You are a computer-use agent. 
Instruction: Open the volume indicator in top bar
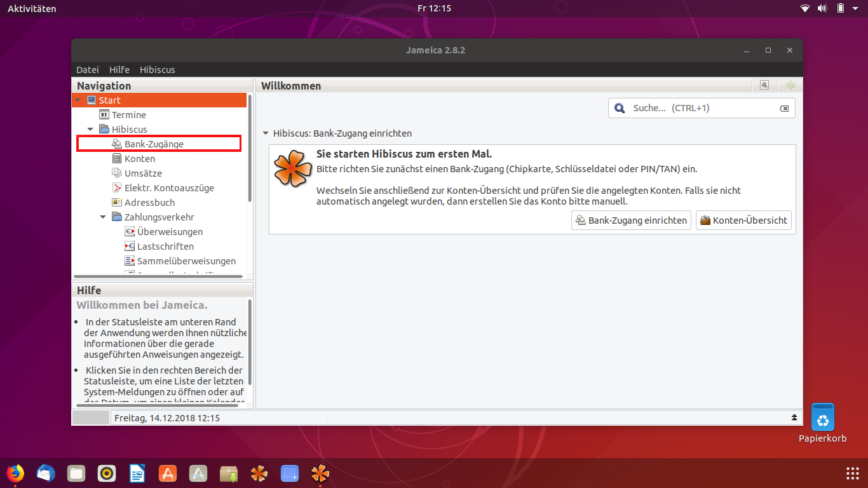tap(822, 8)
